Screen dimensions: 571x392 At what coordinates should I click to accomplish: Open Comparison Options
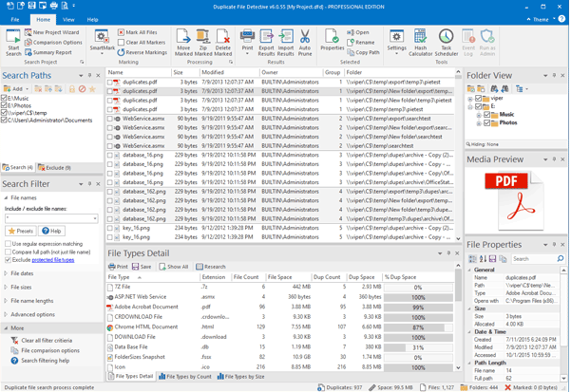(x=53, y=42)
